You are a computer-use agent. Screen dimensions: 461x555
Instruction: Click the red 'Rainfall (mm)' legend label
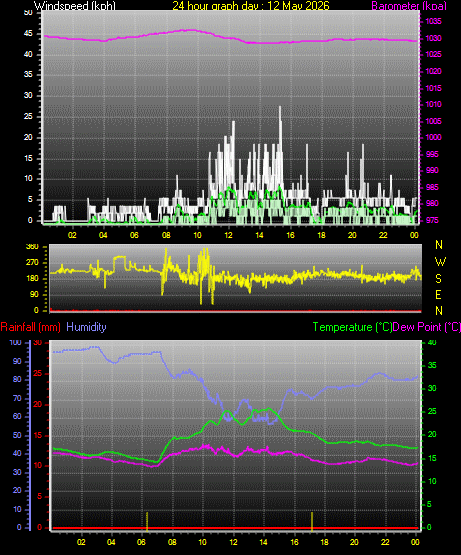point(30,327)
